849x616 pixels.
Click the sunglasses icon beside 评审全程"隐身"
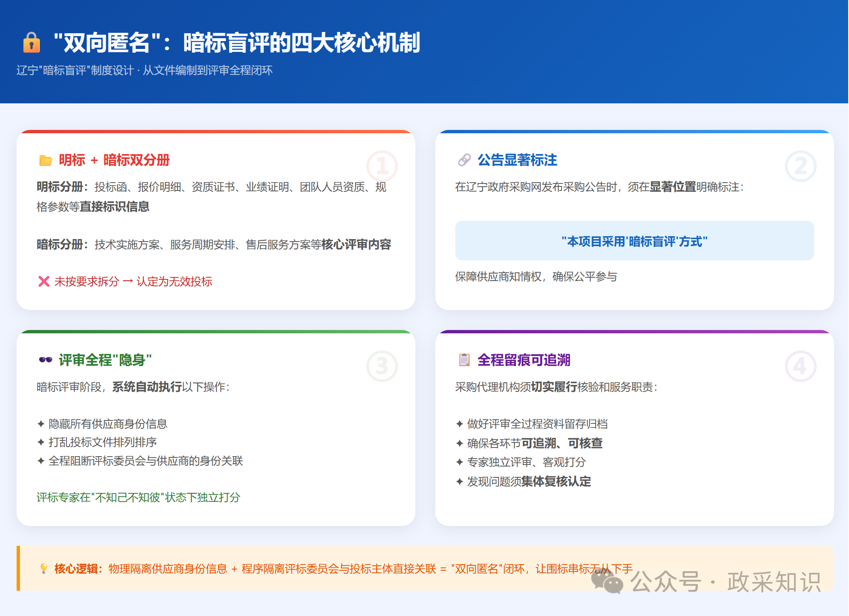click(46, 359)
